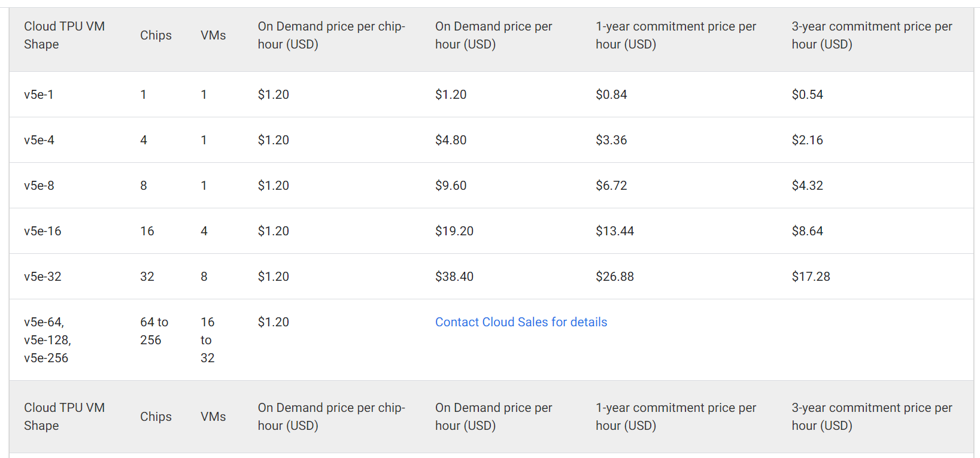The width and height of the screenshot is (980, 458).
Task: Select the $9.60 on-demand price cell
Action: [x=451, y=186]
